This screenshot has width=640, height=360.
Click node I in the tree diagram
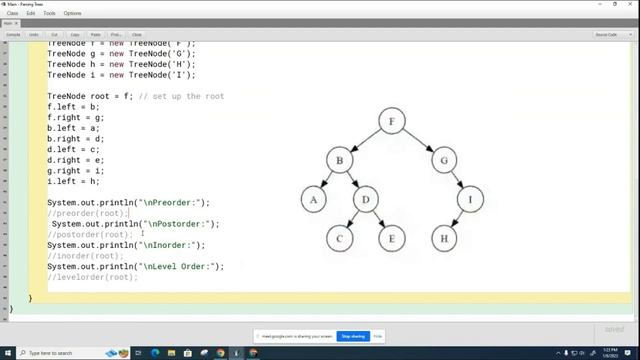[x=470, y=199]
